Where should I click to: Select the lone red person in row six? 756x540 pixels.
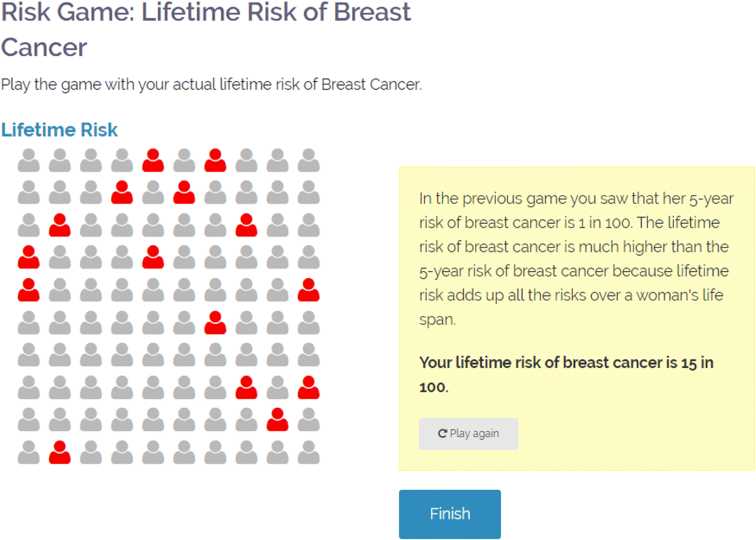coord(215,323)
